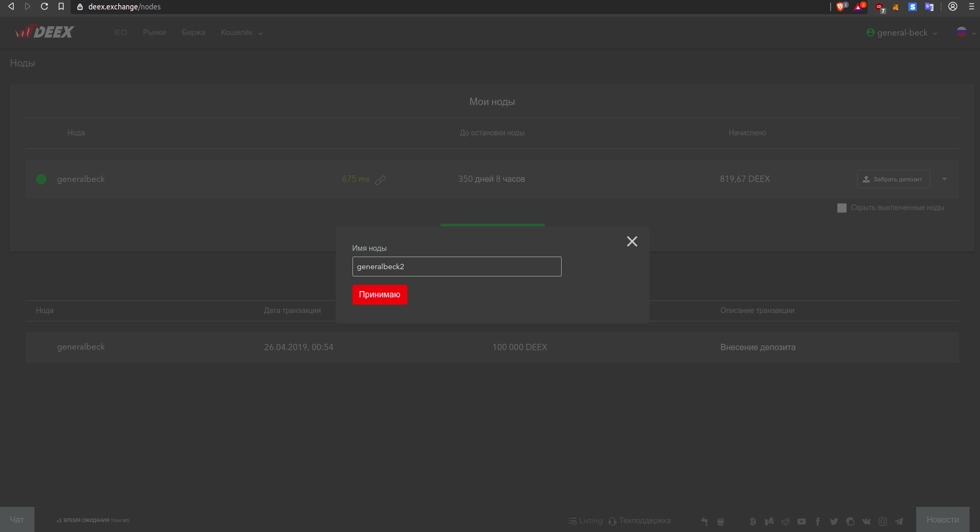Open the Steemit icon link
This screenshot has width=980, height=532.
(x=850, y=522)
